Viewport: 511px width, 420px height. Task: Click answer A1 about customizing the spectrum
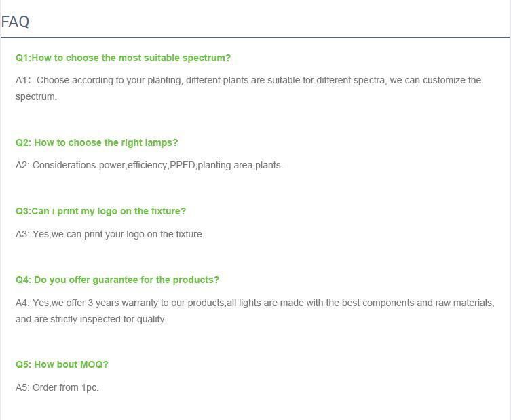(248, 88)
